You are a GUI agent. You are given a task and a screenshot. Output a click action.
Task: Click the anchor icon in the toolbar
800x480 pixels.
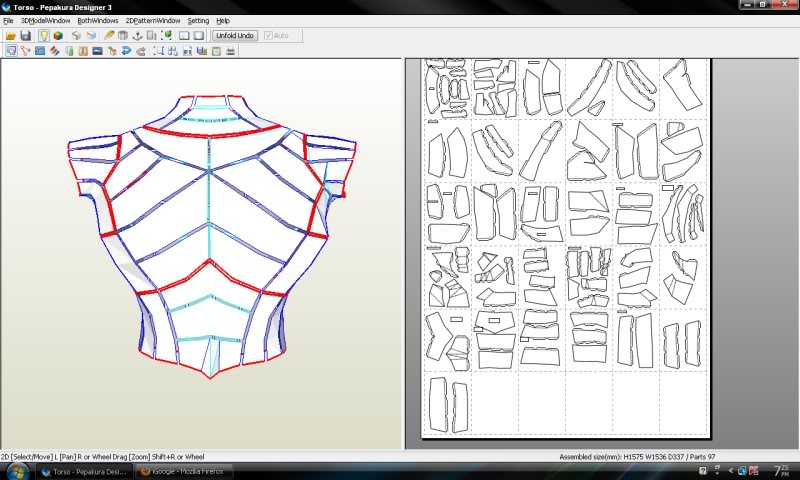137,36
